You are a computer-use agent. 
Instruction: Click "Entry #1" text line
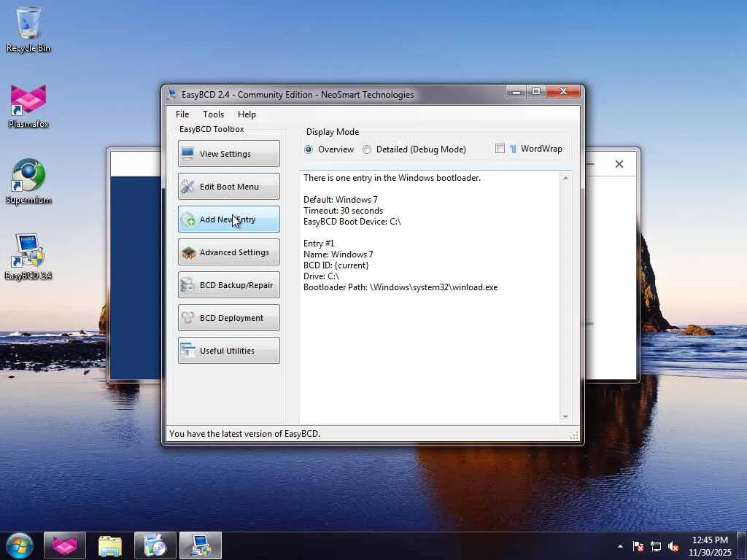click(319, 244)
